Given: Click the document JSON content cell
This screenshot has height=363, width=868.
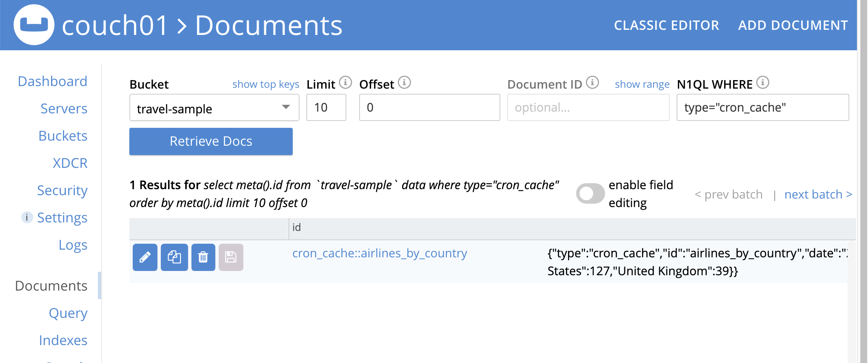Looking at the screenshot, I should pyautogui.click(x=697, y=262).
